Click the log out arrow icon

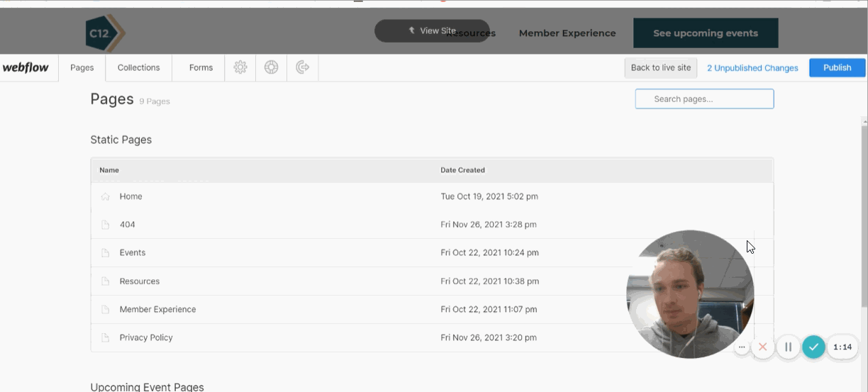[302, 67]
